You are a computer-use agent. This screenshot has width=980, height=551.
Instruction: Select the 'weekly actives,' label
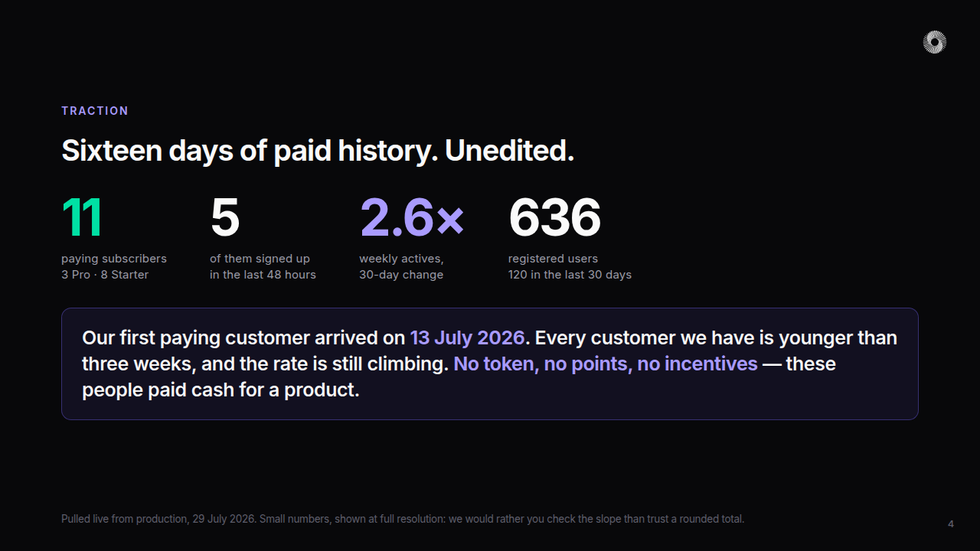click(x=401, y=259)
